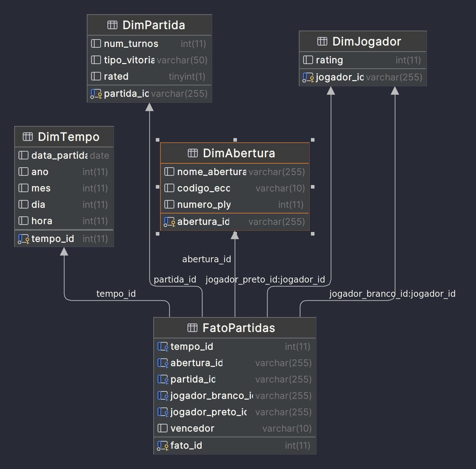Screen dimensions: 476x469
Task: Click the primary key icon of abertura_id in DimAbertura
Action: pyautogui.click(x=169, y=222)
